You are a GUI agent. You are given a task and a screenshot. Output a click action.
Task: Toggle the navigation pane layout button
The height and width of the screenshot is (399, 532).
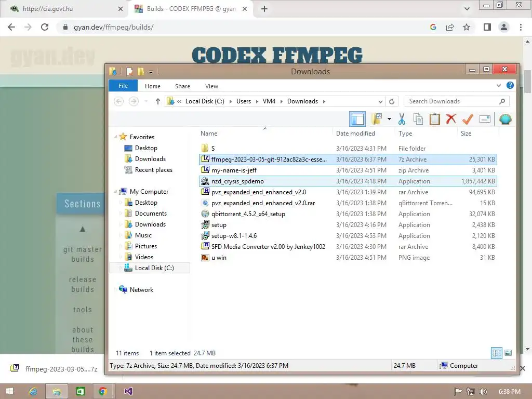(357, 119)
